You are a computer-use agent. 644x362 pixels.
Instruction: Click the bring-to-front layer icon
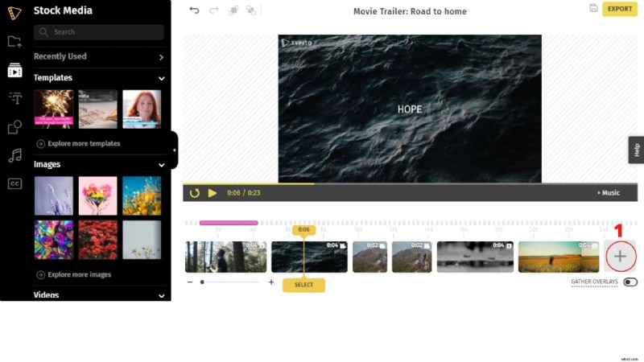[x=233, y=10]
